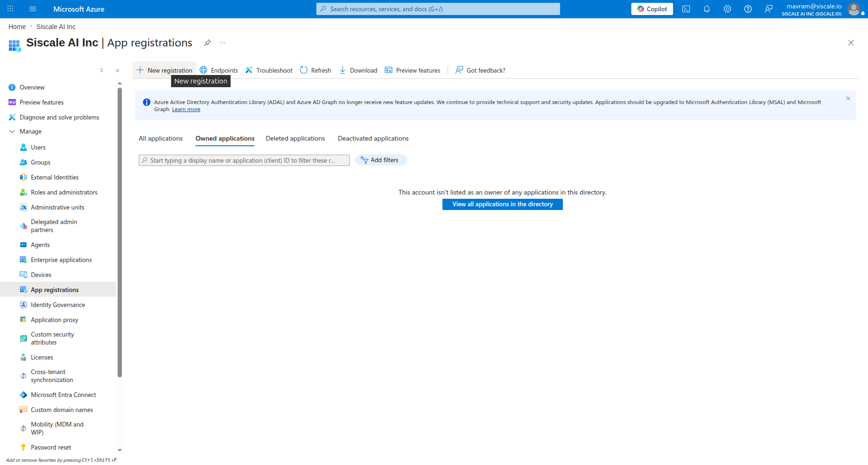Open Siscale AI Inc breadcrumb
The image size is (868, 465).
click(x=56, y=27)
